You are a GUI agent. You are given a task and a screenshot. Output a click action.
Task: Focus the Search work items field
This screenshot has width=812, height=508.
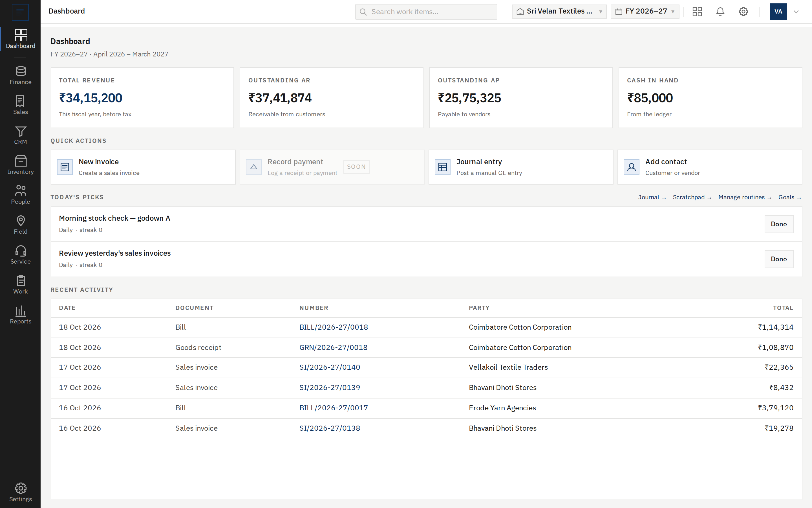pyautogui.click(x=426, y=12)
